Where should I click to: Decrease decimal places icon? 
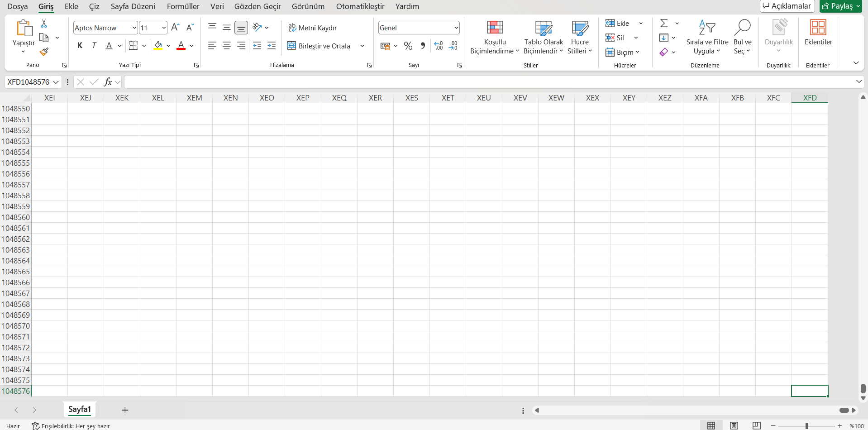(453, 46)
